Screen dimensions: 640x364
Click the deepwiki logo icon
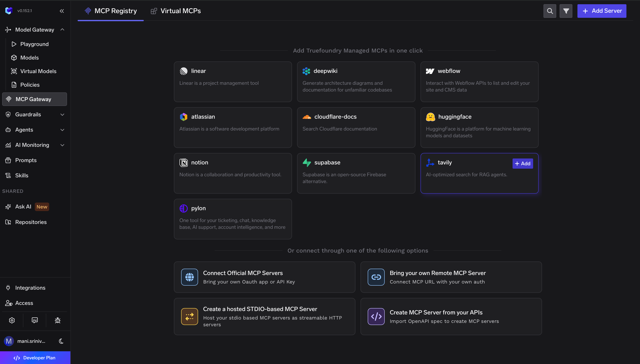click(306, 71)
